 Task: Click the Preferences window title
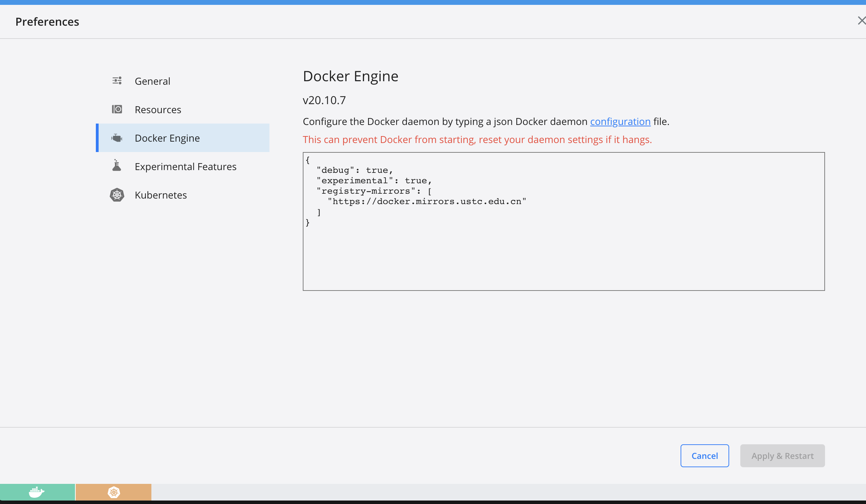tap(47, 22)
